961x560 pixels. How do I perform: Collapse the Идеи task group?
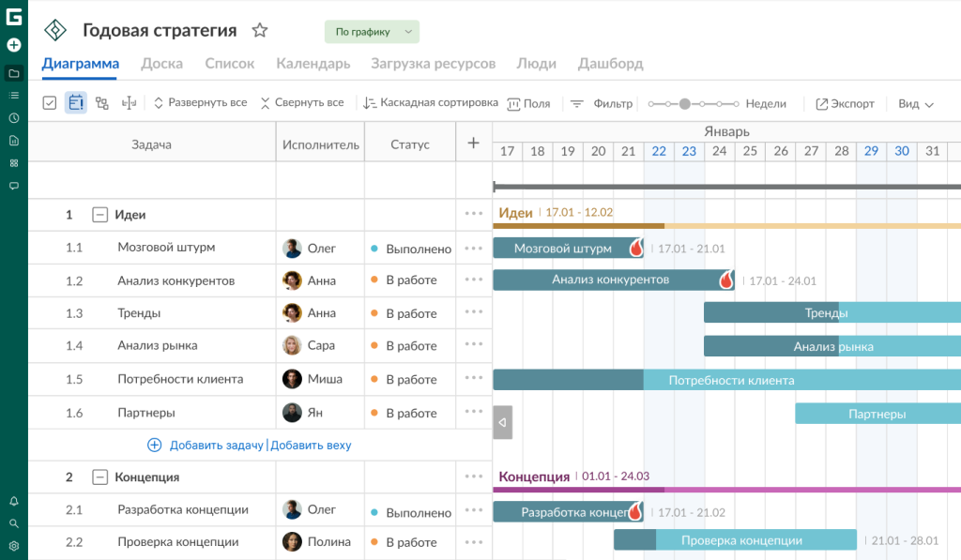(x=99, y=215)
